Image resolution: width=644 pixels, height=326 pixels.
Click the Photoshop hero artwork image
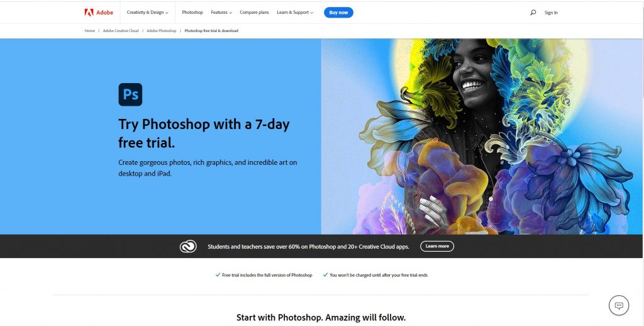click(481, 137)
